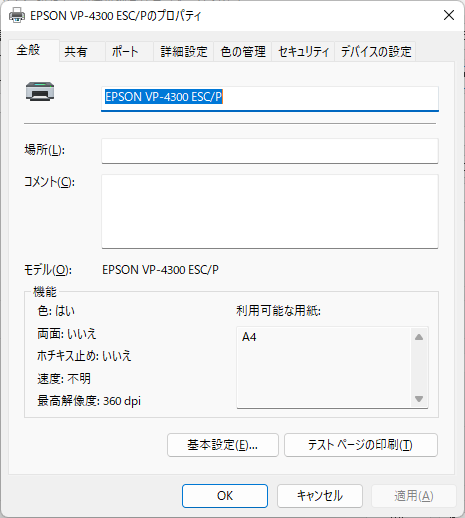Open 基本設定 preferences button
Screen dimensions: 465x518
(x=223, y=445)
